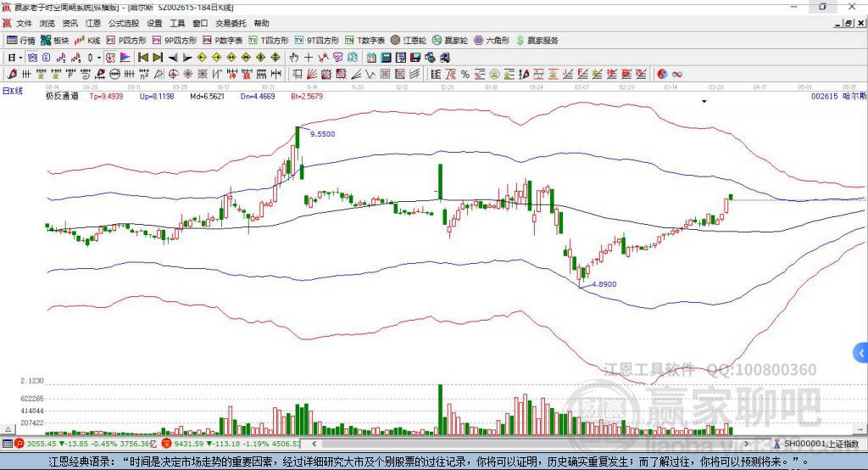Open the 赢家轮 wheel tool
Image resolution: width=868 pixels, height=470 pixels.
tap(450, 41)
